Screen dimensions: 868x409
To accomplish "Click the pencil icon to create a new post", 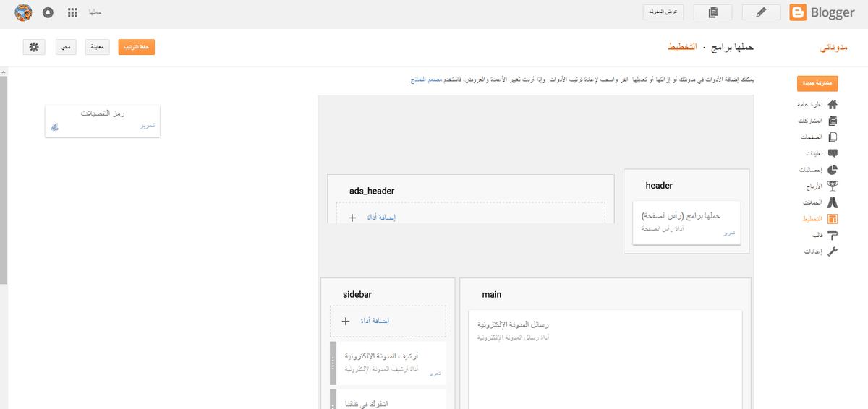I will [761, 12].
